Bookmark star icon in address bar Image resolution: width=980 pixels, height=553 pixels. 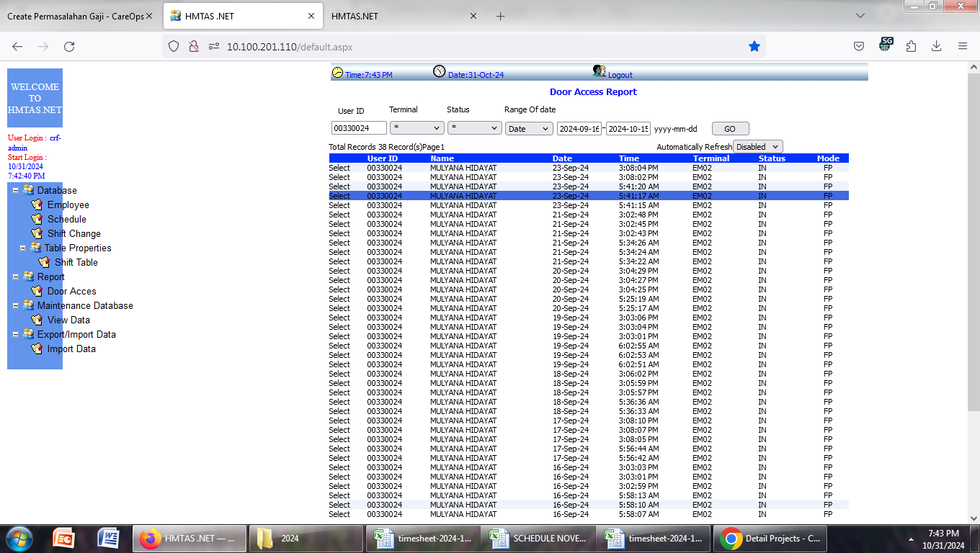754,46
